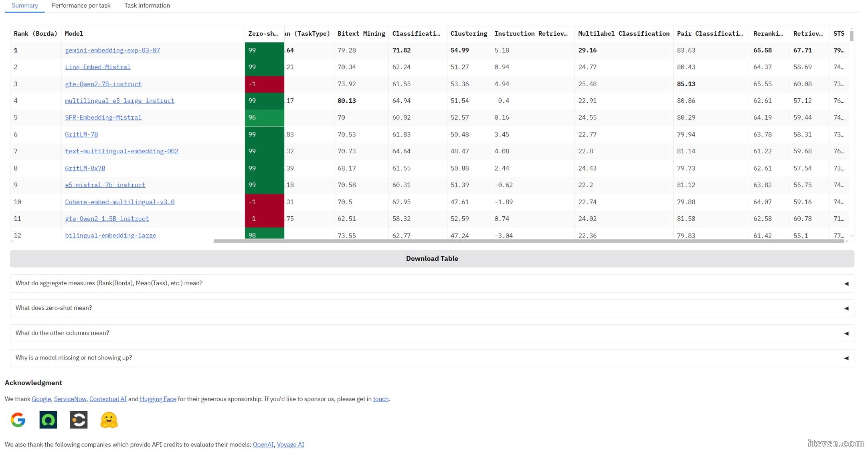This screenshot has height=455, width=868.
Task: Click the Hugging Face emoji logo
Action: (109, 420)
